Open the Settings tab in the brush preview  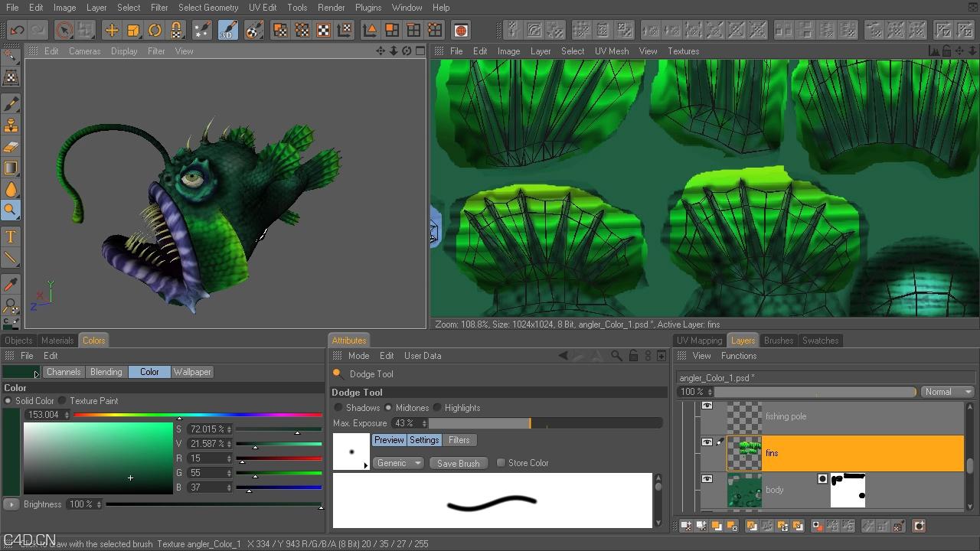coord(423,439)
